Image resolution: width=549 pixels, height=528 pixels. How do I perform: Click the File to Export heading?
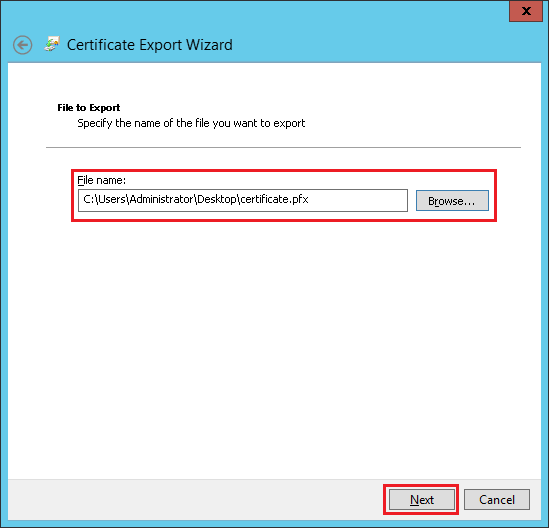(89, 107)
